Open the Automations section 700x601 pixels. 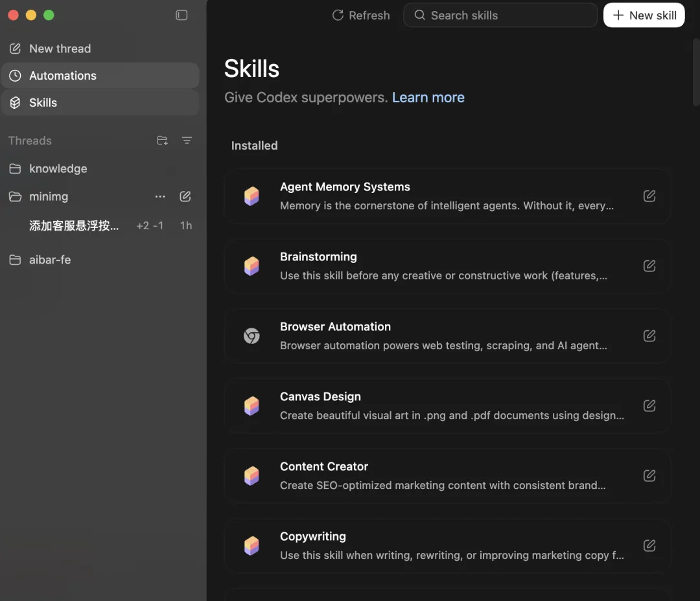100,75
